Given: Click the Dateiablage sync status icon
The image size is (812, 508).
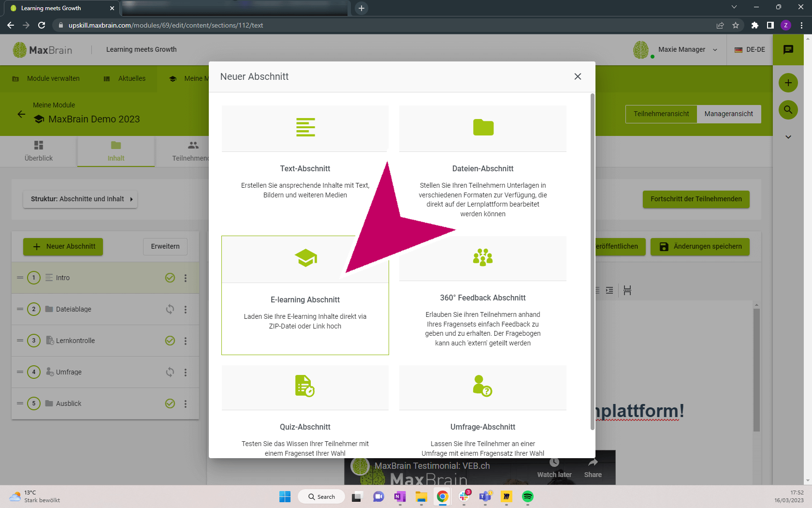Looking at the screenshot, I should pyautogui.click(x=170, y=309).
